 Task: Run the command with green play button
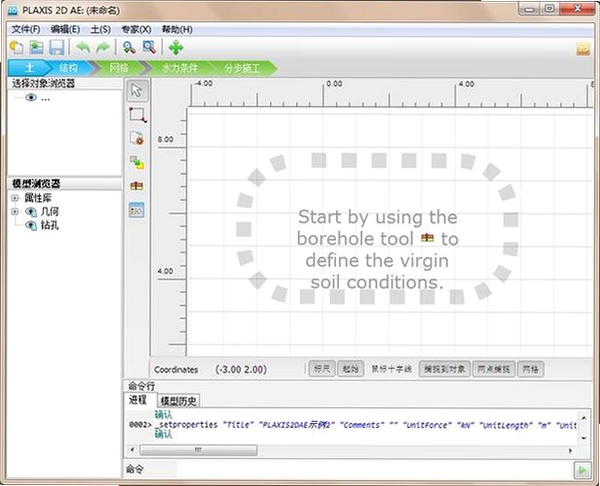[582, 470]
